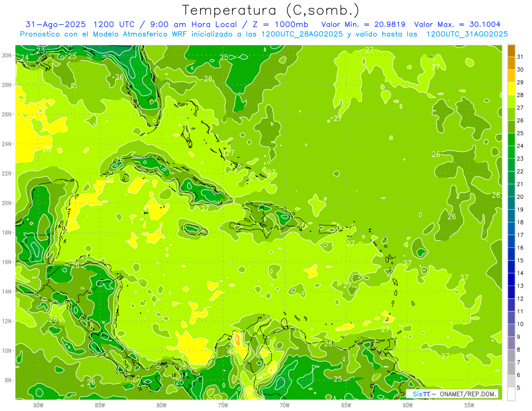Click the 10N latitude label
The height and width of the screenshot is (411, 532).
coord(7,351)
